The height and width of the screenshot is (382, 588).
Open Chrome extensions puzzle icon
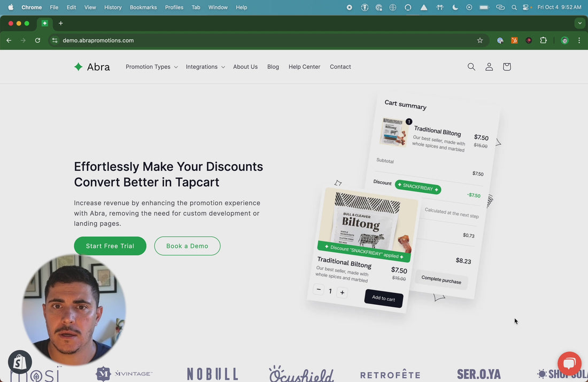(x=543, y=41)
